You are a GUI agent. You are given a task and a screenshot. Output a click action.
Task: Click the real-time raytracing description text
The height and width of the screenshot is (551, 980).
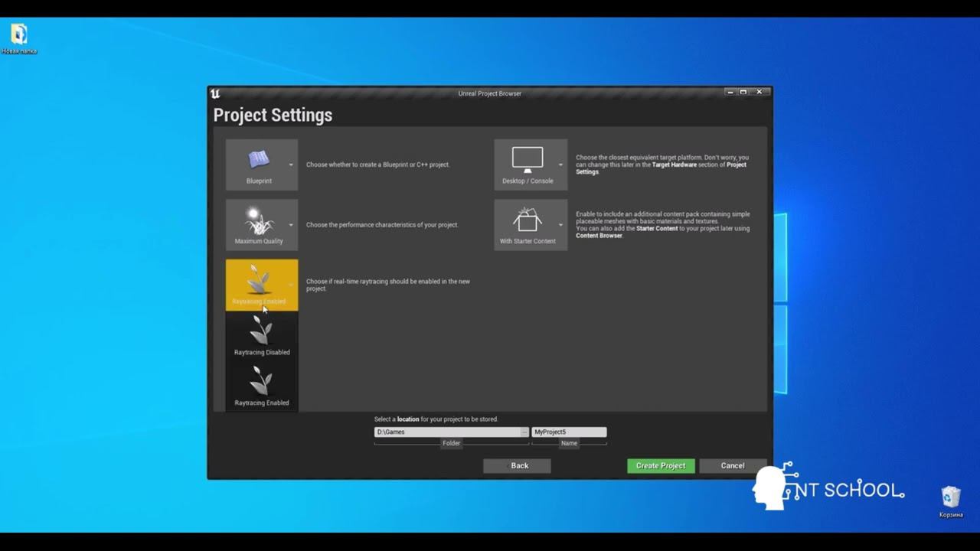388,285
